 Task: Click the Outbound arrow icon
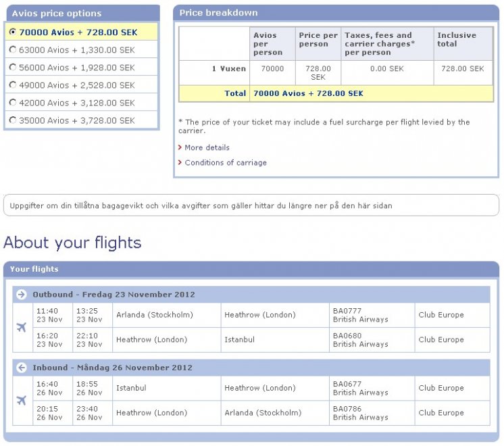tap(22, 295)
